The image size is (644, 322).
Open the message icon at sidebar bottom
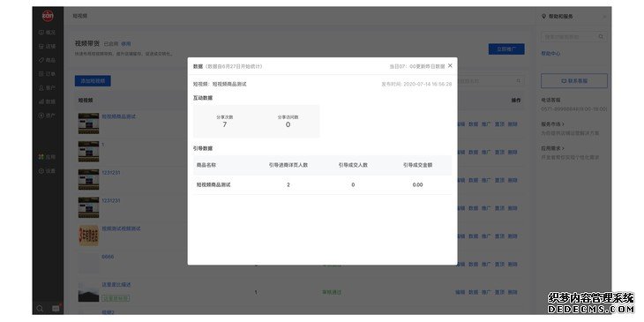tap(56, 309)
